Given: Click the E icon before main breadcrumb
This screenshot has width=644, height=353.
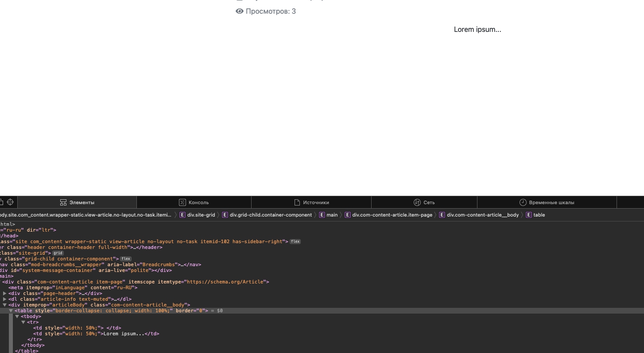Looking at the screenshot, I should (x=322, y=215).
